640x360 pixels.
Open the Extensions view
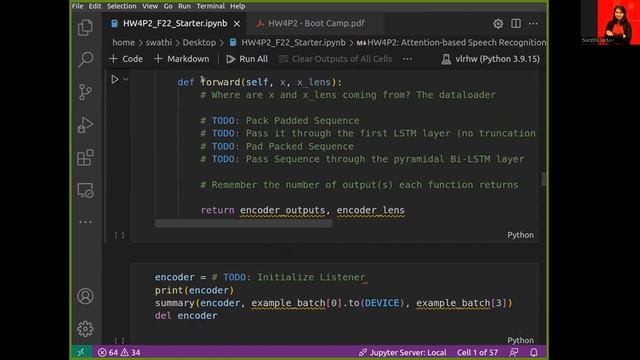[x=85, y=158]
